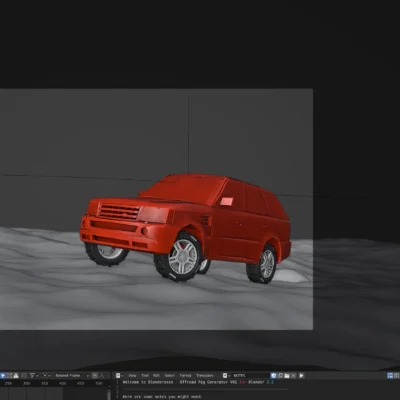The width and height of the screenshot is (400, 400).
Task: Click the Welcome line in the text editor
Action: (x=198, y=382)
